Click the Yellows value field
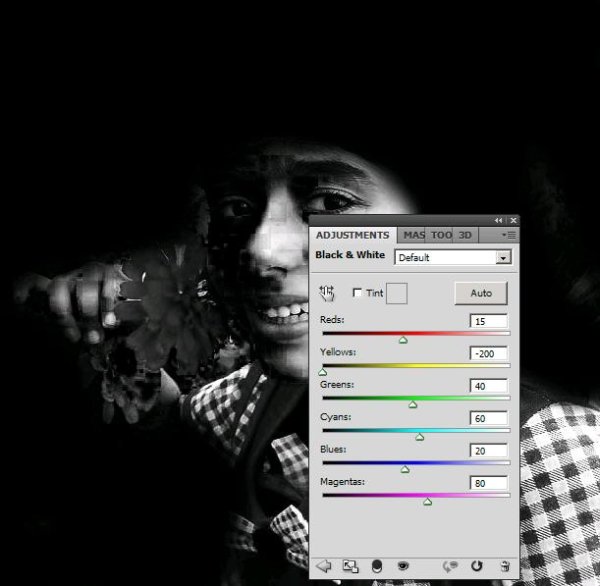The image size is (600, 586). click(489, 354)
